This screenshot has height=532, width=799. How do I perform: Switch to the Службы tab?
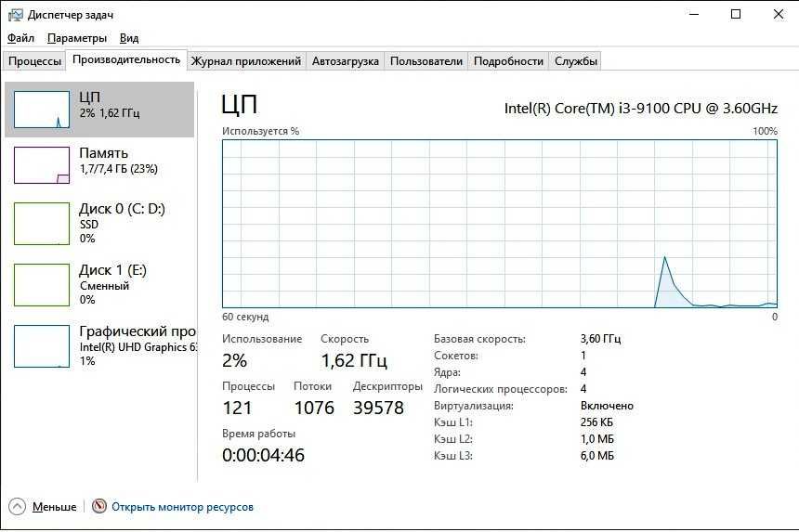[x=576, y=61]
